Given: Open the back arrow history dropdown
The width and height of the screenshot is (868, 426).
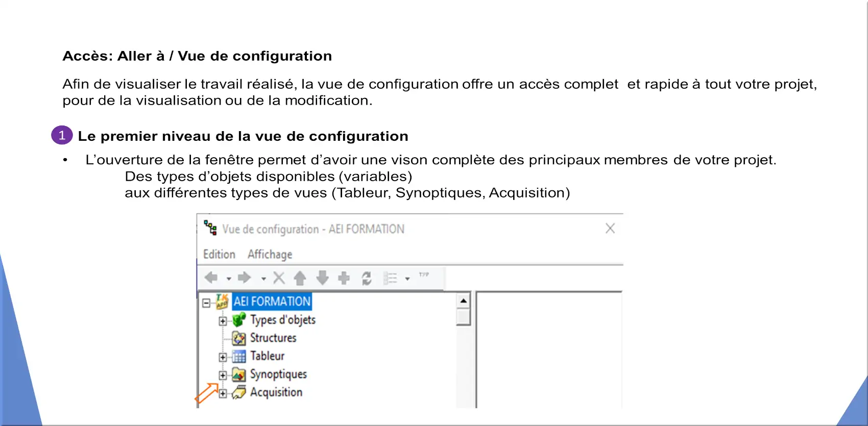Looking at the screenshot, I should pyautogui.click(x=229, y=279).
